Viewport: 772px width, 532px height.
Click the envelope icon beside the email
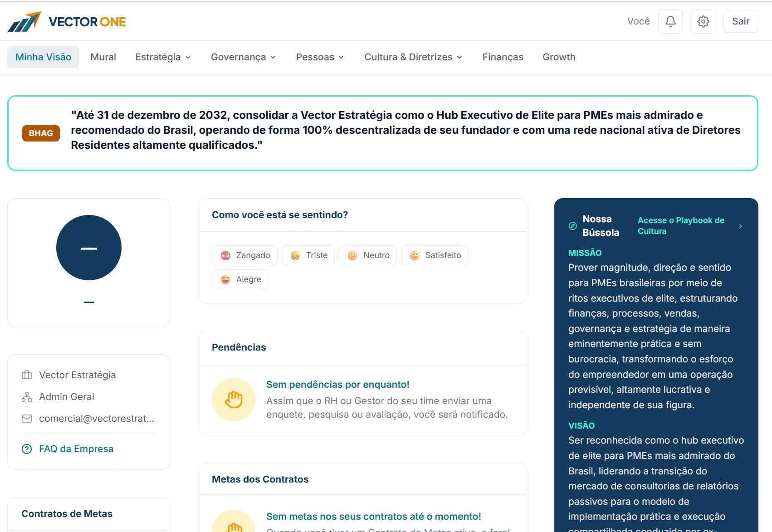point(27,419)
